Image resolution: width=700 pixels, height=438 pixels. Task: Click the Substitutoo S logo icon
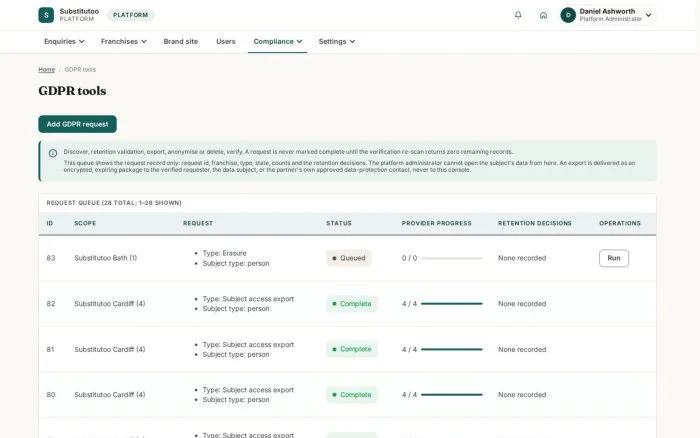(x=46, y=15)
